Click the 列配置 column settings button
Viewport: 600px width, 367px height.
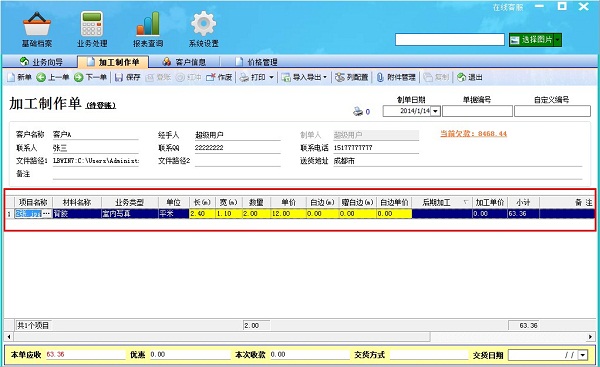[352, 77]
